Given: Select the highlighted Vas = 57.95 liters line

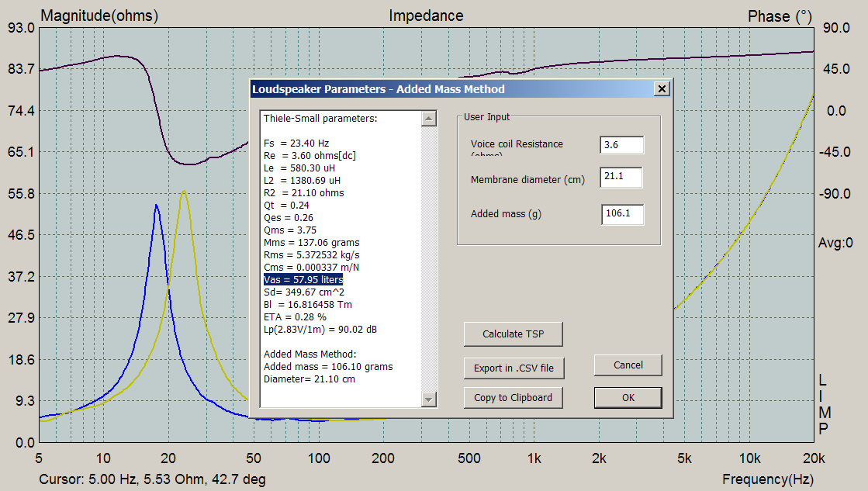Looking at the screenshot, I should pos(303,279).
